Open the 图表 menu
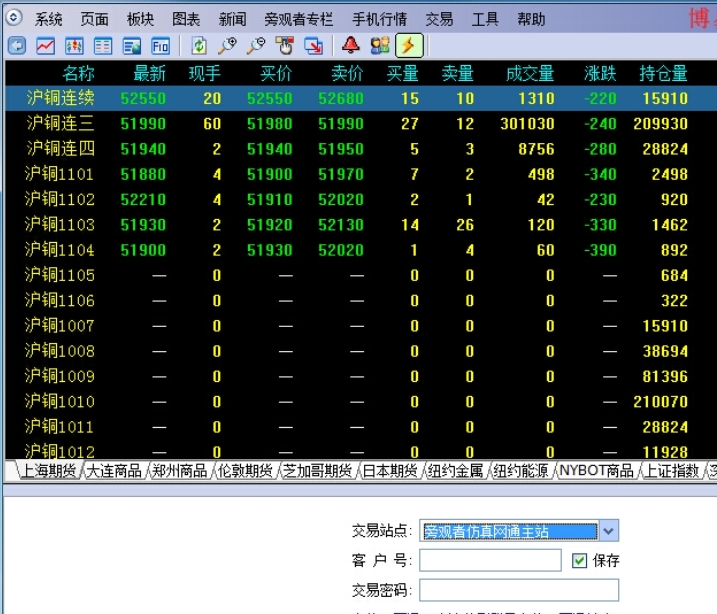The height and width of the screenshot is (614, 717). [186, 19]
